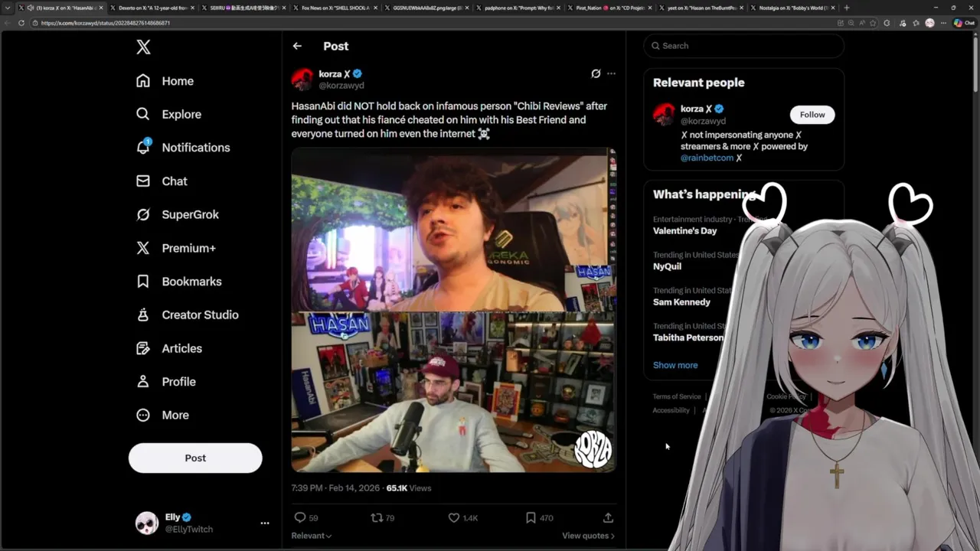Click the X search field

pyautogui.click(x=744, y=46)
